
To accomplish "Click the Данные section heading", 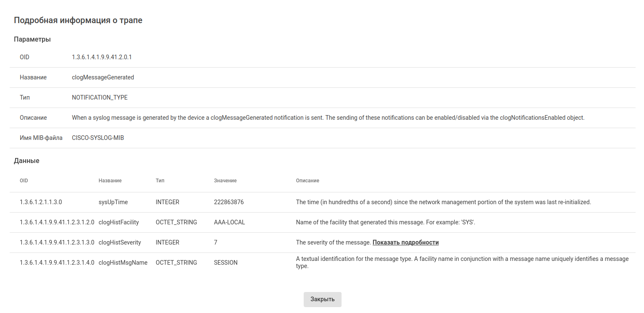I will [27, 160].
